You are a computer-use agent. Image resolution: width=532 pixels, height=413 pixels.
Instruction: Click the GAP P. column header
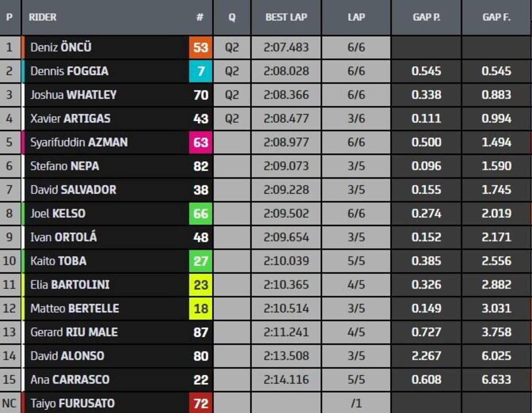click(x=426, y=17)
